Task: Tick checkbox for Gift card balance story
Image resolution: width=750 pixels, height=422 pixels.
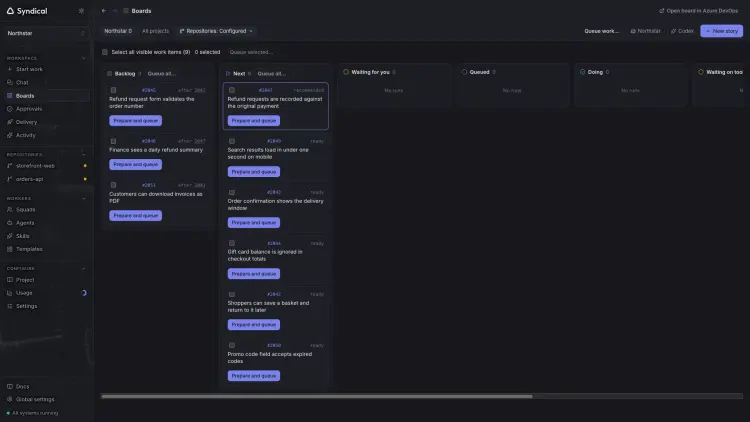Action: (232, 243)
